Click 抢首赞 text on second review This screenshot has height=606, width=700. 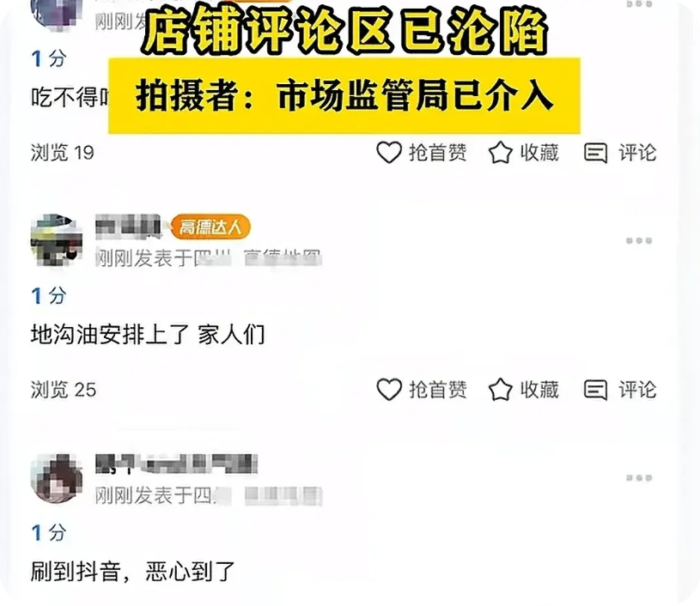[x=438, y=390]
